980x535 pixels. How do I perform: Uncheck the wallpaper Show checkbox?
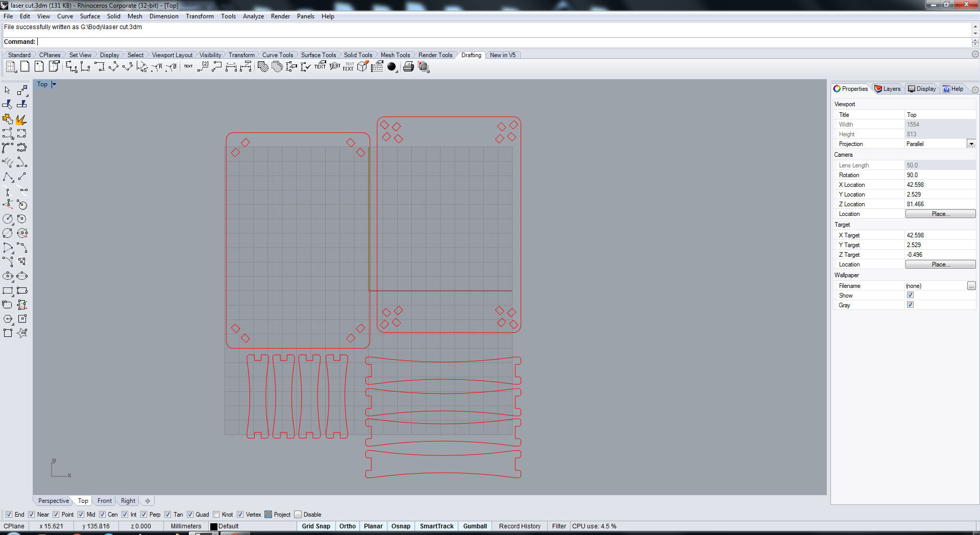click(x=910, y=295)
